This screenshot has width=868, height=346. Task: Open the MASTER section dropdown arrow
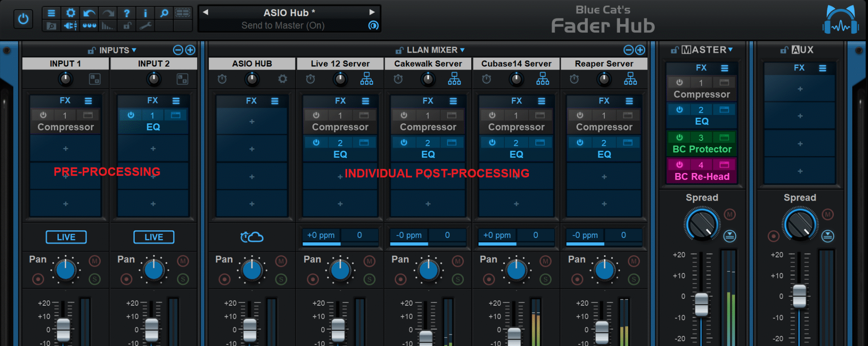730,50
